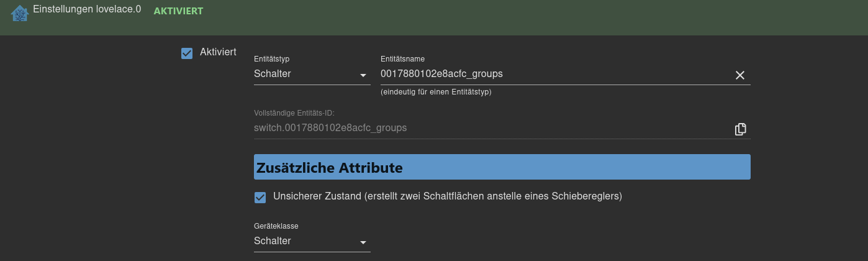This screenshot has height=261, width=868.
Task: Focus the Entitätsname text input
Action: pos(553,74)
